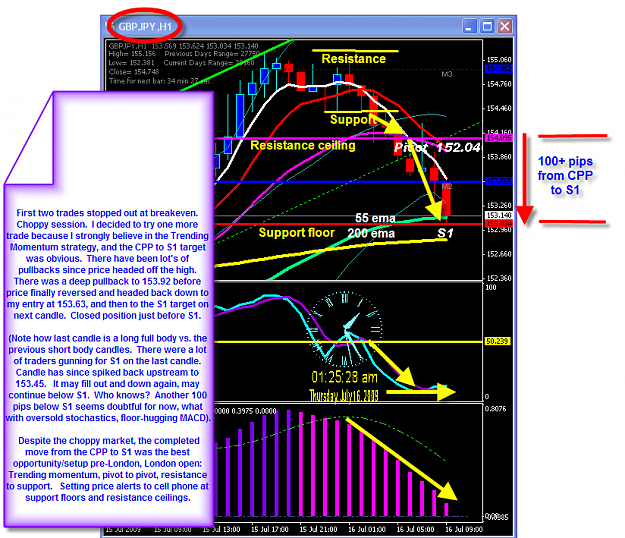Click the Time for next bar countdown text

coord(159,81)
